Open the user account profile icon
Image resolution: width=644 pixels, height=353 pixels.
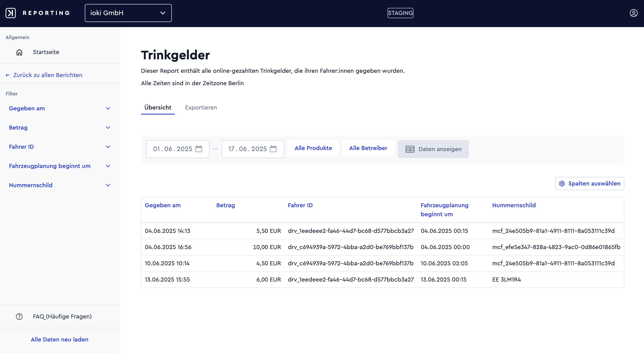(634, 13)
